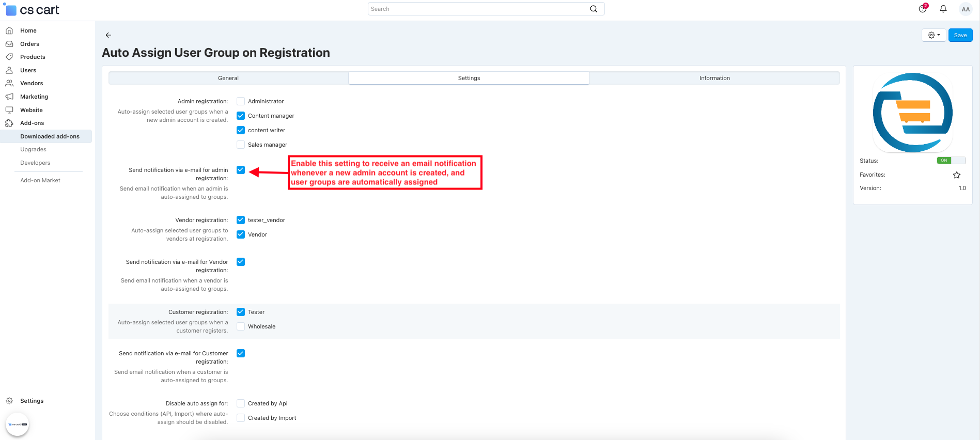Open the gear dropdown next to Save
Image resolution: width=980 pixels, height=440 pixels.
[x=934, y=35]
